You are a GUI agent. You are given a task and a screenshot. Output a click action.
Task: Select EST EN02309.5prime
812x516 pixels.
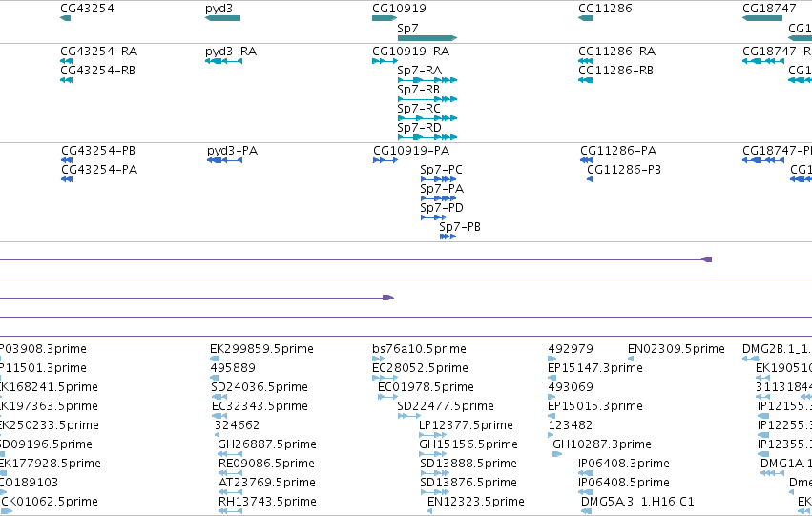point(631,359)
